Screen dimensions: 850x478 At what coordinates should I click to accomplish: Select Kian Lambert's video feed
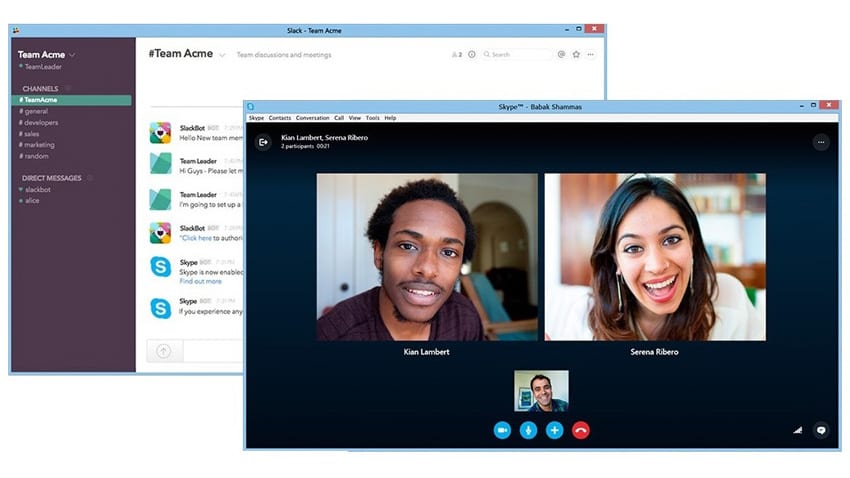point(427,257)
